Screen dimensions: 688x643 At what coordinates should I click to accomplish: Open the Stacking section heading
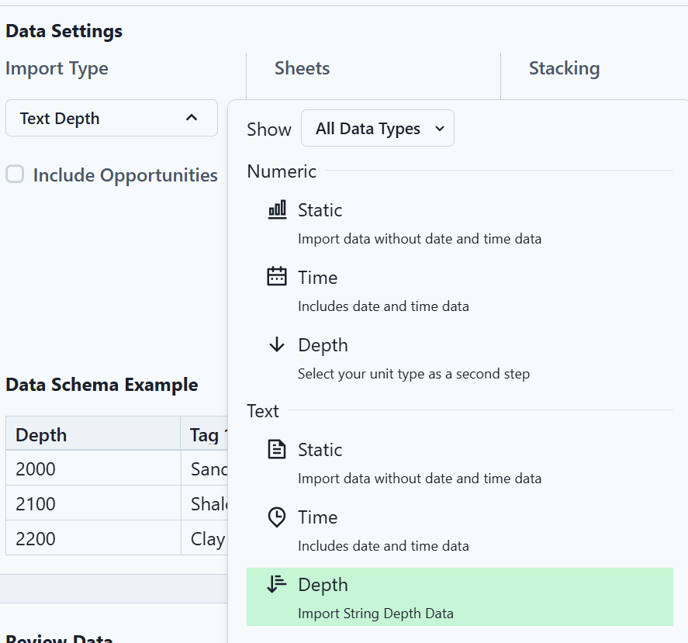tap(564, 68)
